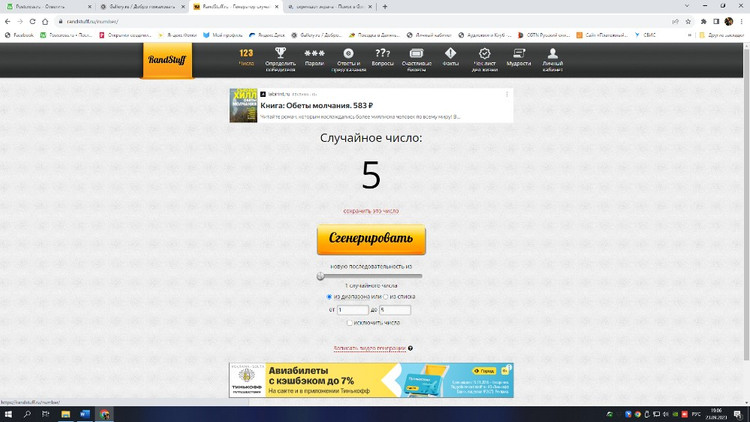Enable the 'исключить числа' checkbox
Screen dimensions: 750x422
click(349, 323)
